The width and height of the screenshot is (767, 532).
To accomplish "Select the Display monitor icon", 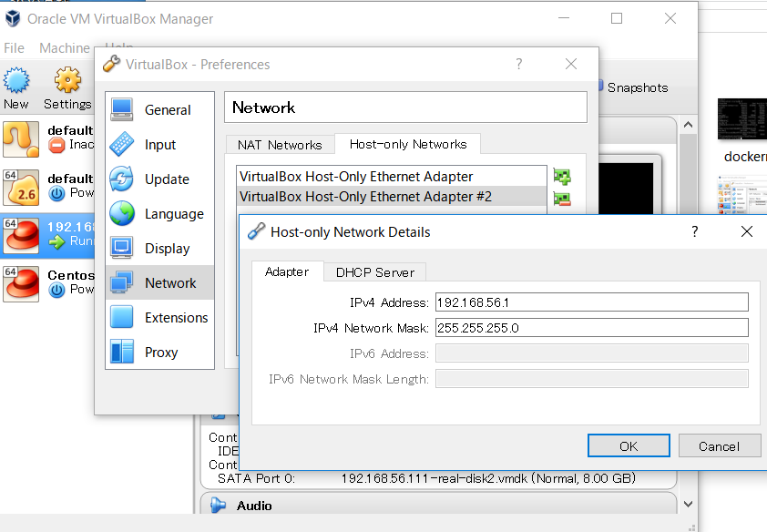I will 122,248.
